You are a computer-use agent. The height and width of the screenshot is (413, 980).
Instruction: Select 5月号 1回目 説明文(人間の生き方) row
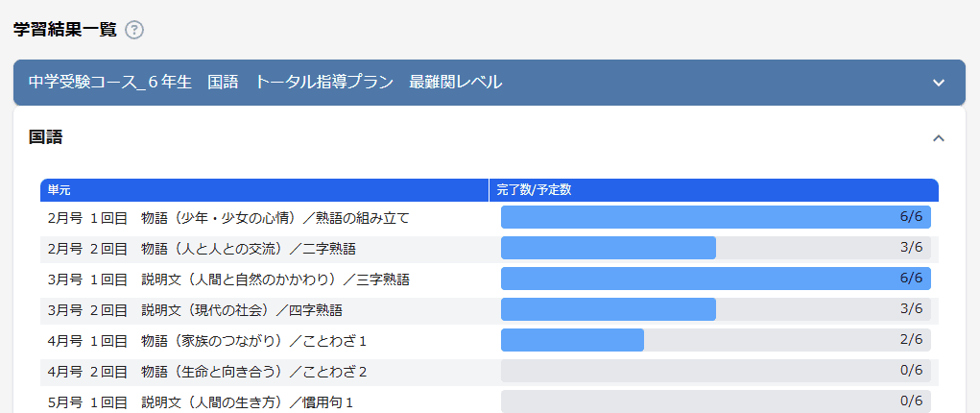click(201, 402)
